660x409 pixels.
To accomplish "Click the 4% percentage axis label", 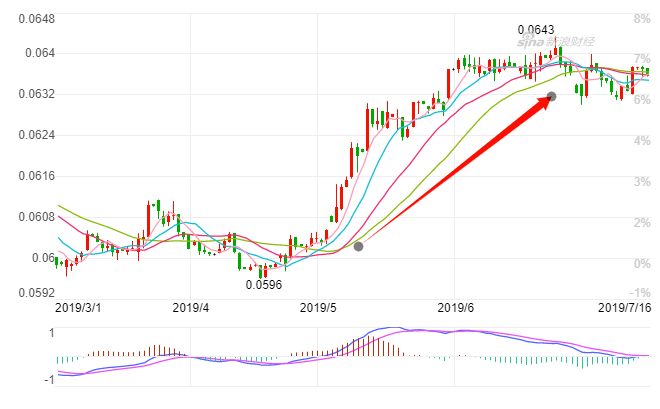I will point(642,141).
